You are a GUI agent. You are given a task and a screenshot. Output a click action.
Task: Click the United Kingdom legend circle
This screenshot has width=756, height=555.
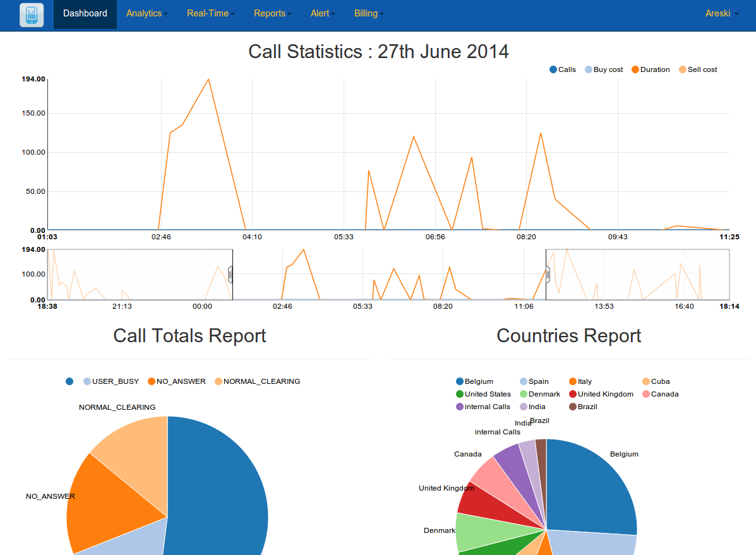[573, 394]
